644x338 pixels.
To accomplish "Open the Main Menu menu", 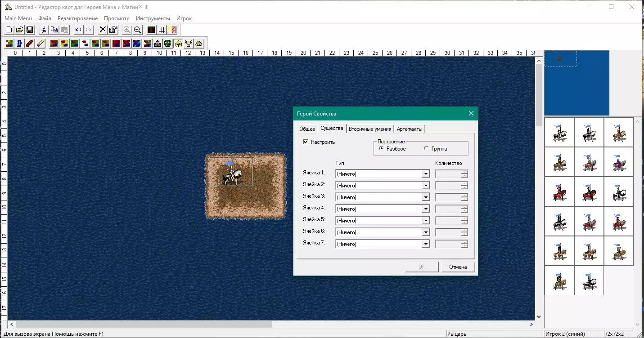I will 18,18.
